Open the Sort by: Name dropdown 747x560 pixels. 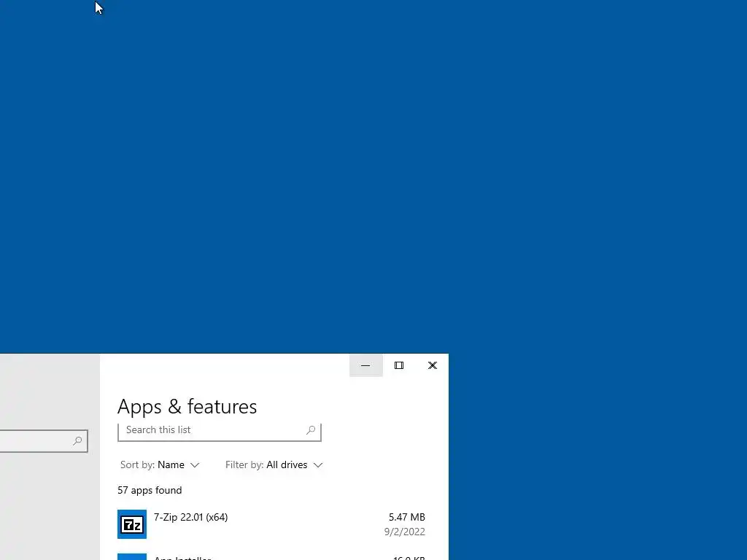click(160, 464)
